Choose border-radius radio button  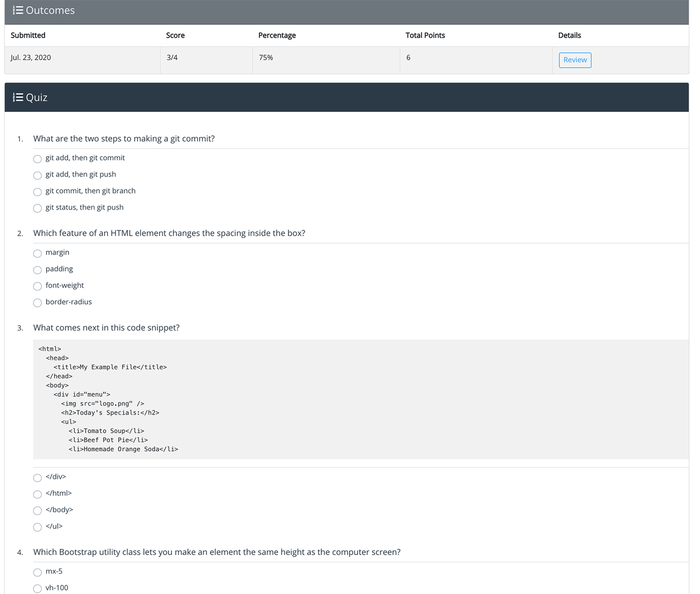pos(37,303)
